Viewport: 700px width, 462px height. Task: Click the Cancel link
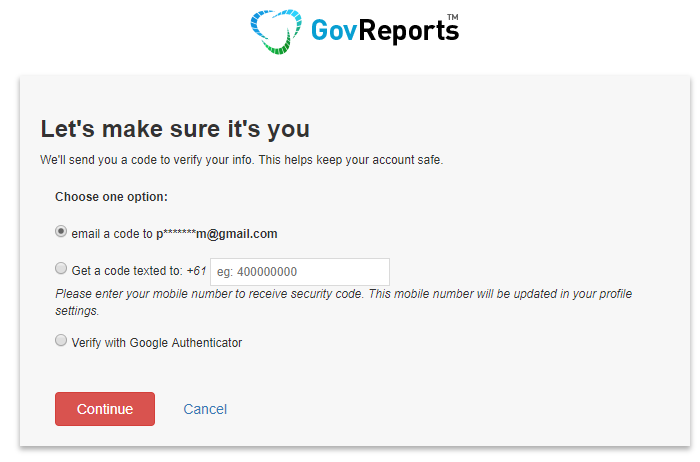point(205,409)
